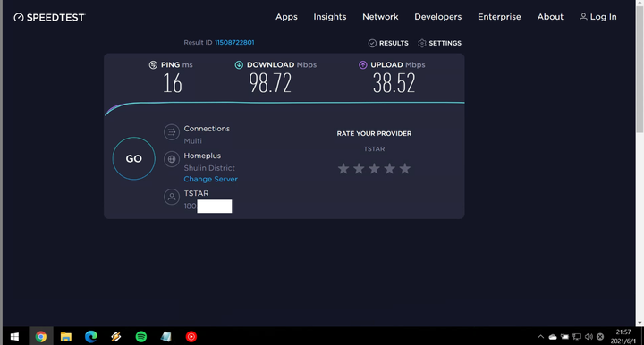The height and width of the screenshot is (345, 644).
Task: Click the 38.52 upload speed value
Action: point(394,83)
